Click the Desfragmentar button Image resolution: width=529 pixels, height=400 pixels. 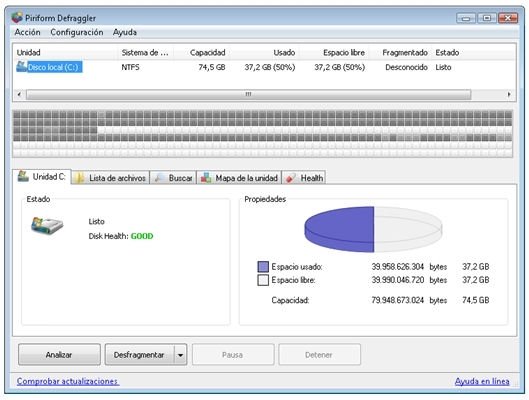(139, 354)
